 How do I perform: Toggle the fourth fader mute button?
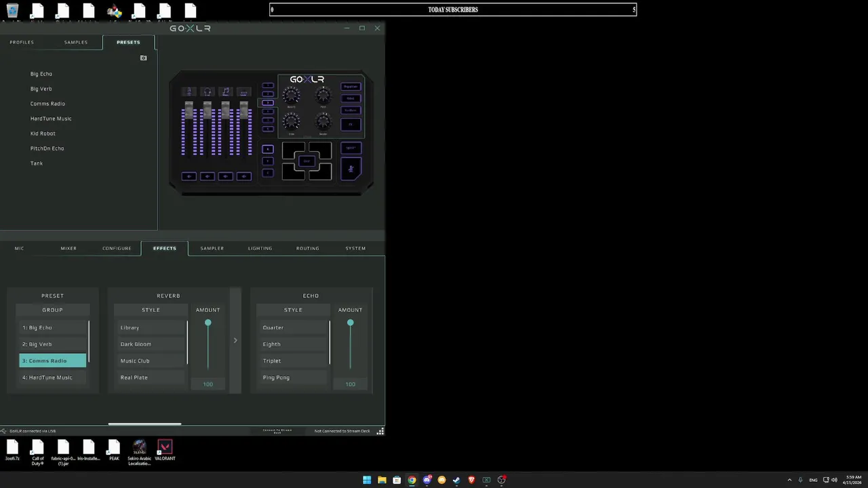click(x=244, y=176)
